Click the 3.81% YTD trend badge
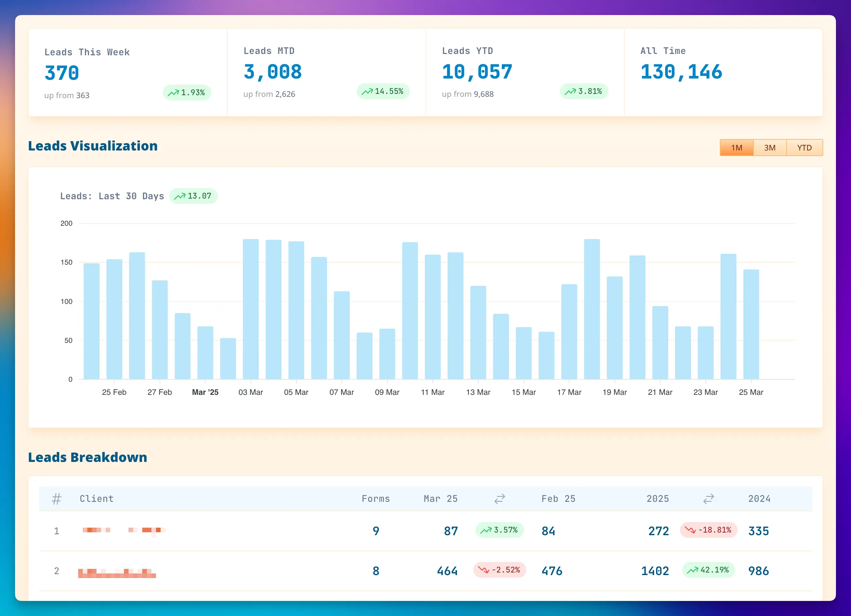 tap(583, 91)
